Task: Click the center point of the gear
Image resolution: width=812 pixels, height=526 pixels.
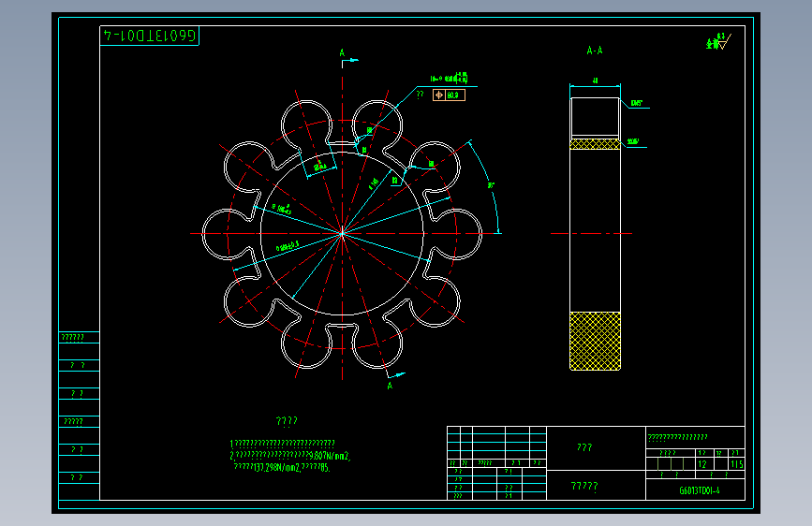Action: [x=342, y=233]
